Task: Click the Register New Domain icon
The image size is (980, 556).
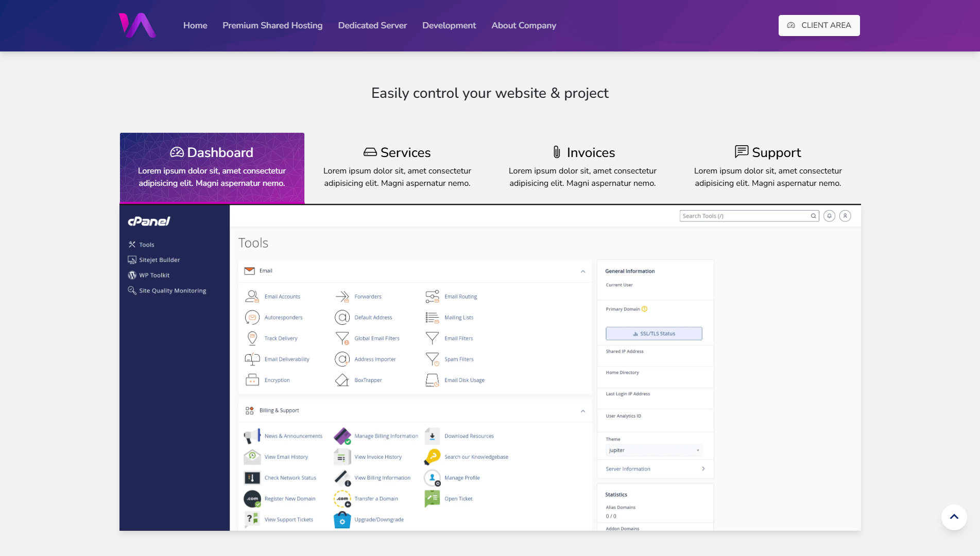Action: (x=252, y=499)
